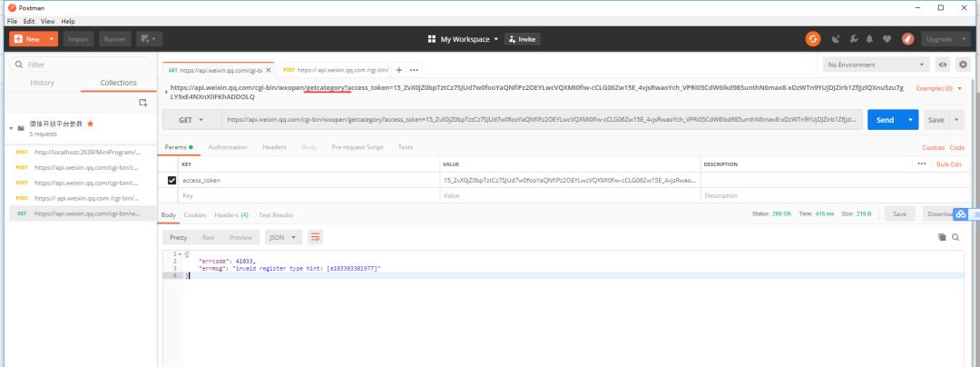Click the Invite button
Viewport: 980px width, 367px height.
(x=522, y=39)
